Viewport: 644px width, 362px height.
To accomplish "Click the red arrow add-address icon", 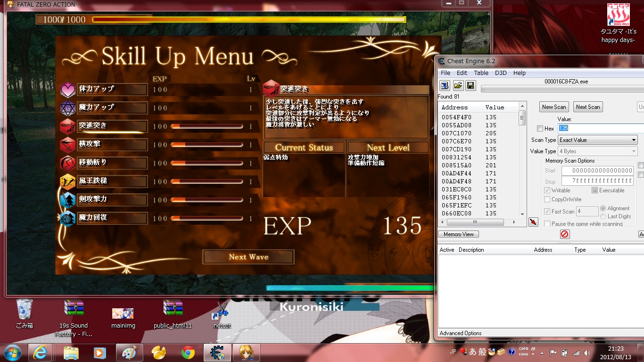I will pos(533,222).
